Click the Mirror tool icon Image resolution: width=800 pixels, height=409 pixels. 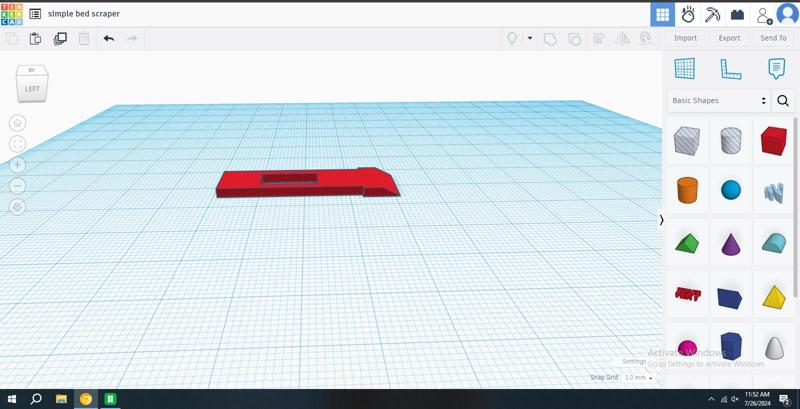[x=622, y=39]
